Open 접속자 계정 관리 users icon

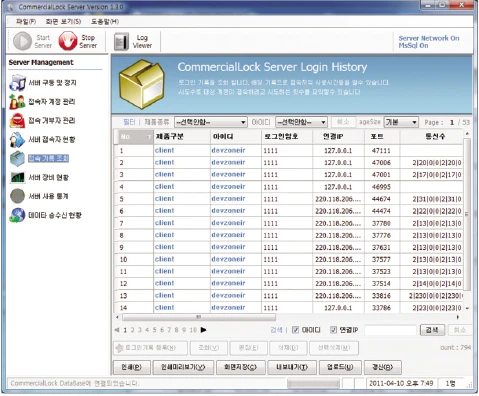(x=17, y=102)
